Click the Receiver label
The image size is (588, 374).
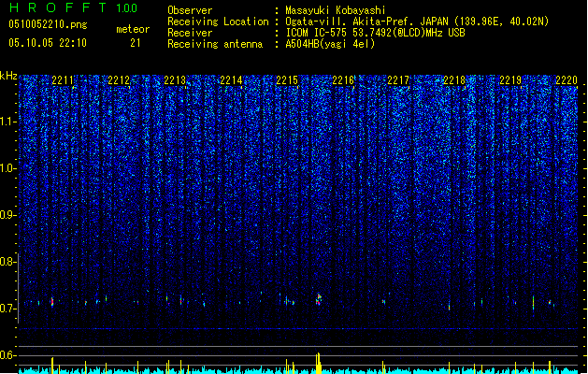(190, 33)
